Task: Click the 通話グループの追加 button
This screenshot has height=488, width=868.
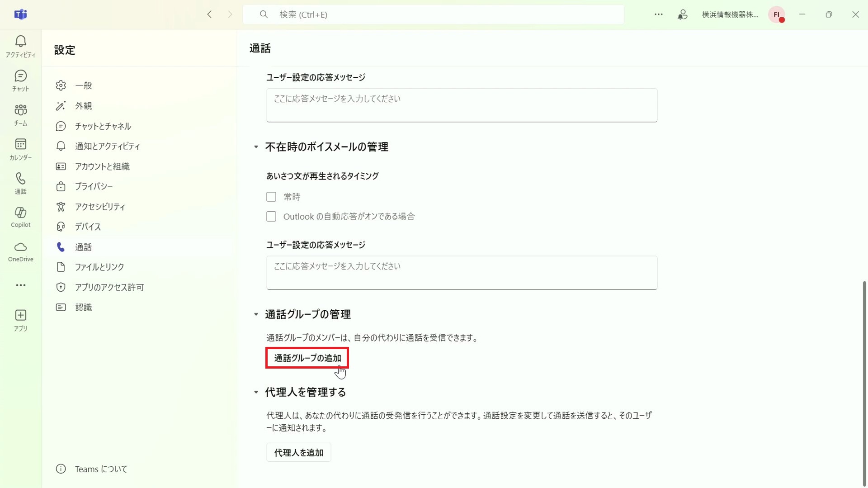Action: coord(307,358)
